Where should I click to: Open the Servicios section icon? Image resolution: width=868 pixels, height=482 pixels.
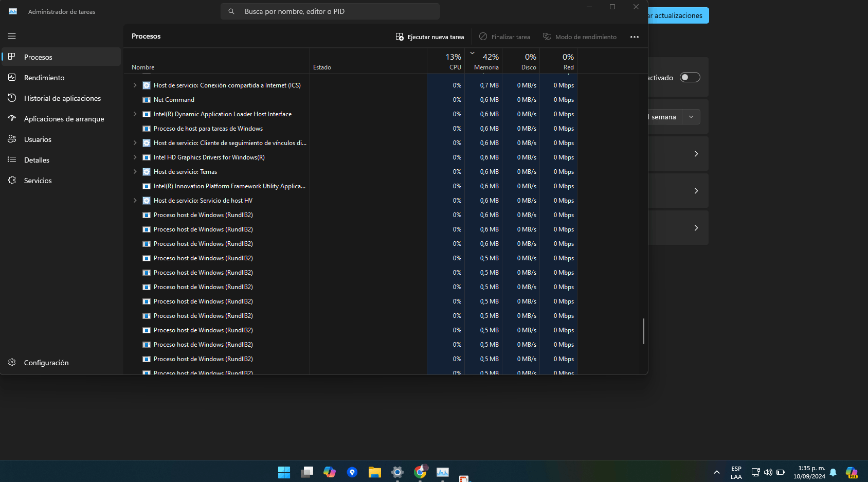click(12, 180)
